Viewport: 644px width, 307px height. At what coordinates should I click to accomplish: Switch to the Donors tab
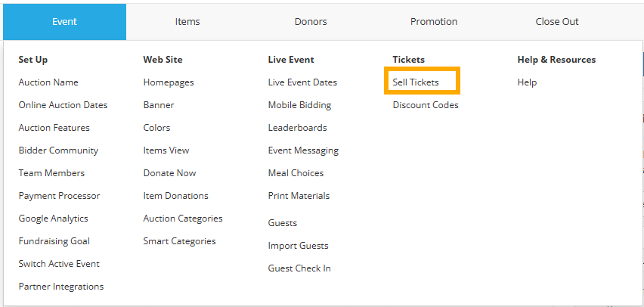[311, 22]
